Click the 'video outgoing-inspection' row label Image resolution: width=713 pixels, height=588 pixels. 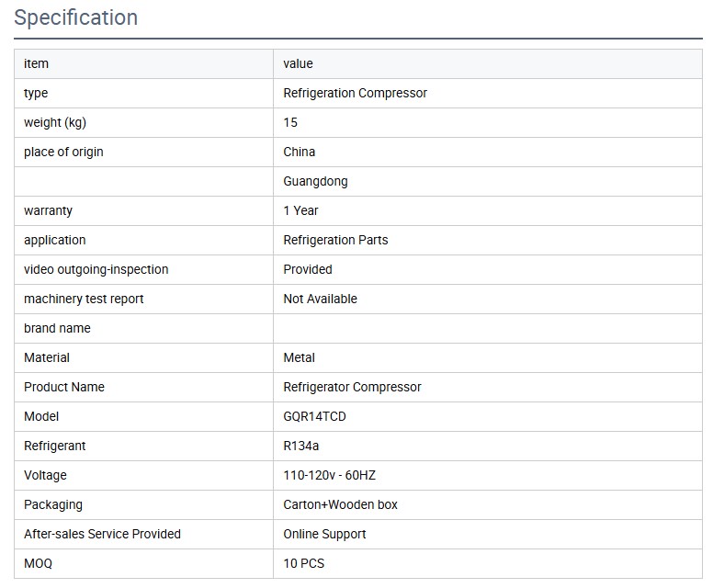click(x=96, y=269)
